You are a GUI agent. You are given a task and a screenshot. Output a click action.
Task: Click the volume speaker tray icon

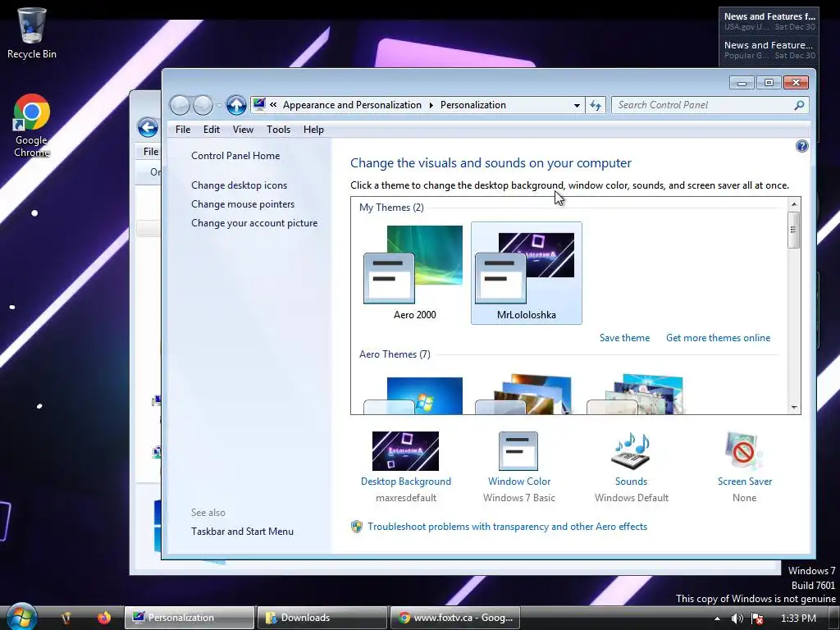737,619
